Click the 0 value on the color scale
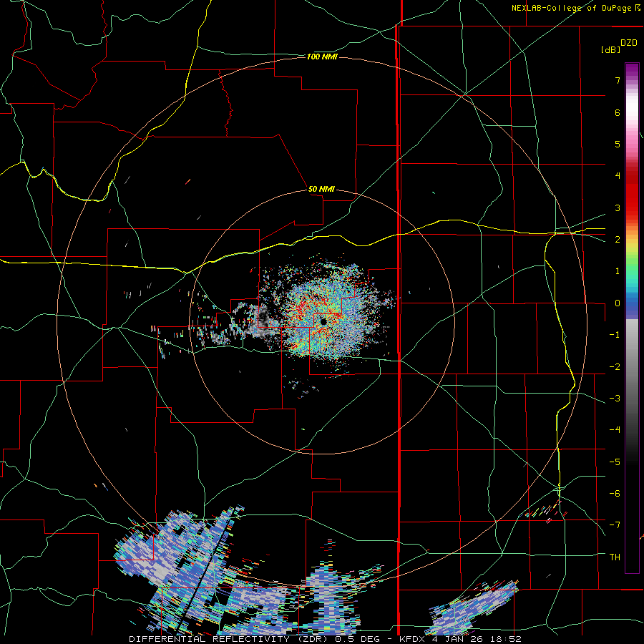The height and width of the screenshot is (644, 644). click(618, 303)
